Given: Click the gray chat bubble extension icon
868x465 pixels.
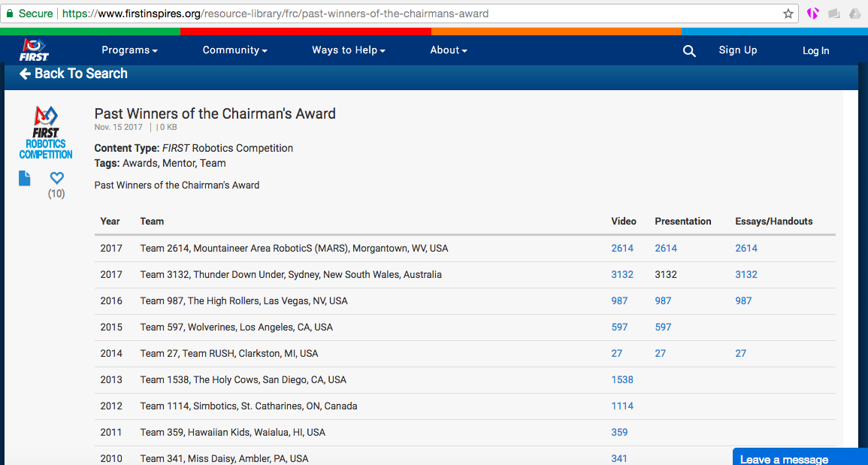Looking at the screenshot, I should [834, 14].
